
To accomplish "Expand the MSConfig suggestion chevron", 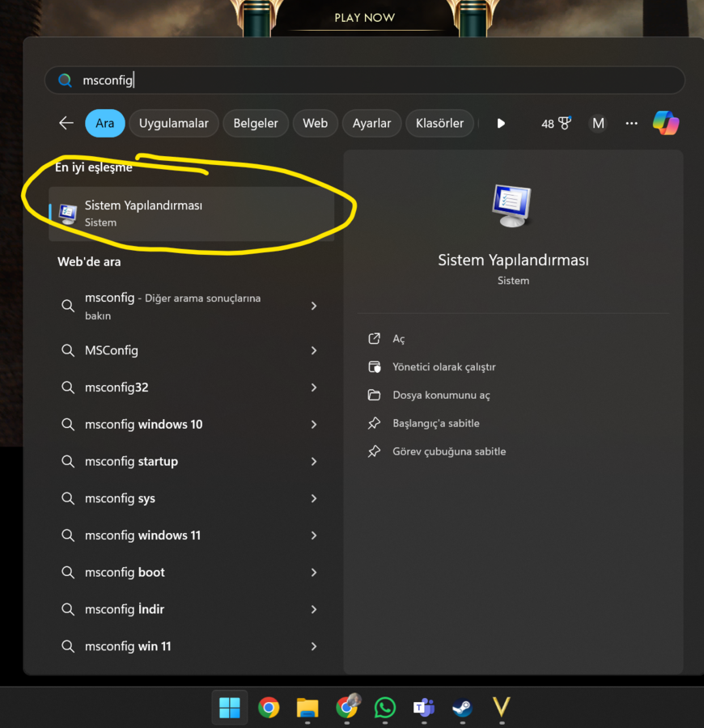I will 314,350.
